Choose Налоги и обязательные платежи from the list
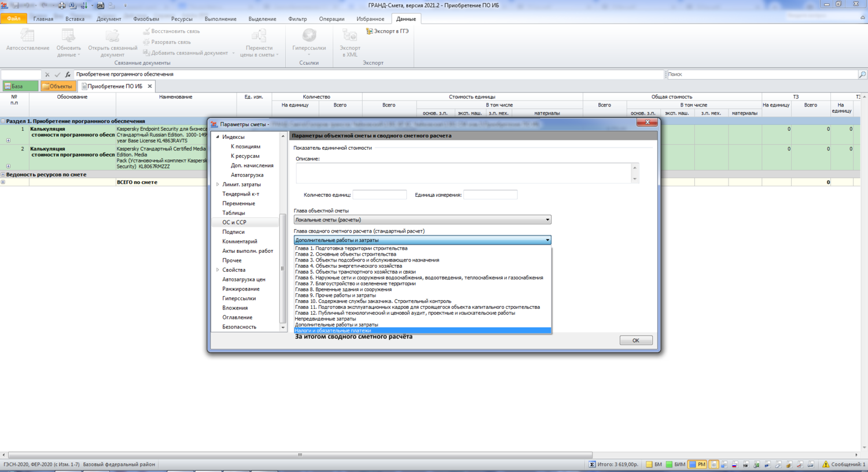The image size is (868, 472). click(x=422, y=331)
